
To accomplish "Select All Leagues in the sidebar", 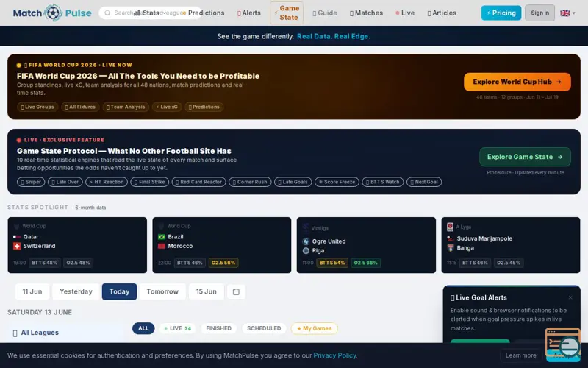I will pos(65,333).
